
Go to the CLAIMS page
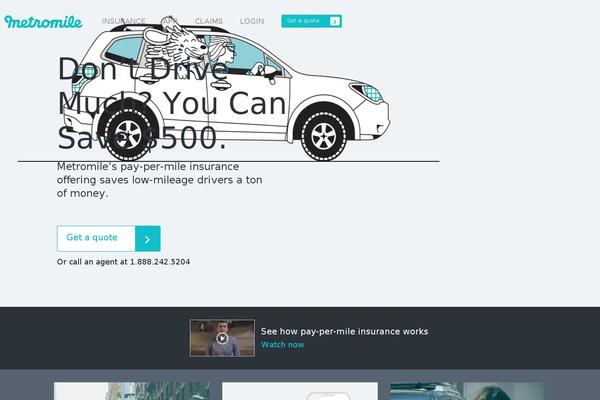pyautogui.click(x=209, y=21)
